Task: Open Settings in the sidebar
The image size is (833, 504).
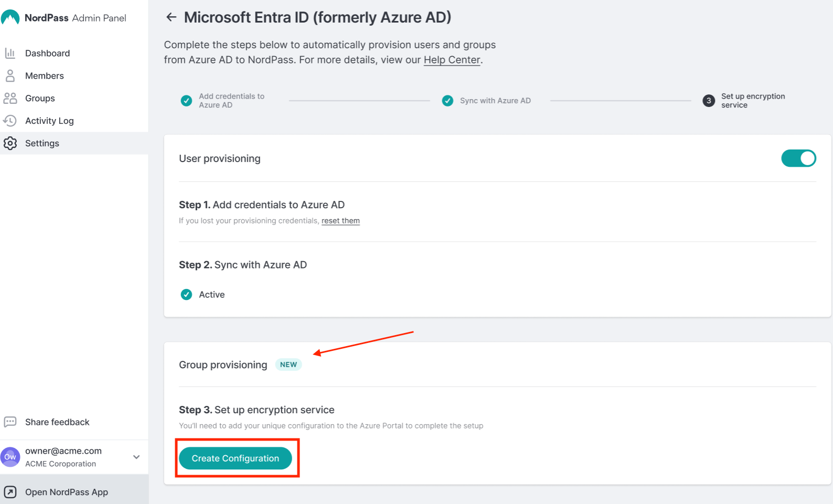Action: pos(74,143)
